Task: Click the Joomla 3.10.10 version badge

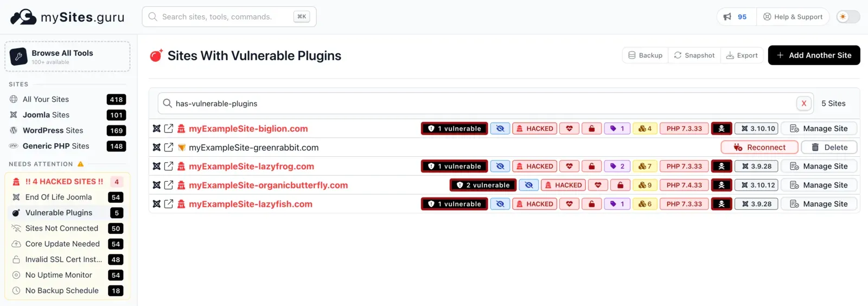Action: pyautogui.click(x=757, y=129)
